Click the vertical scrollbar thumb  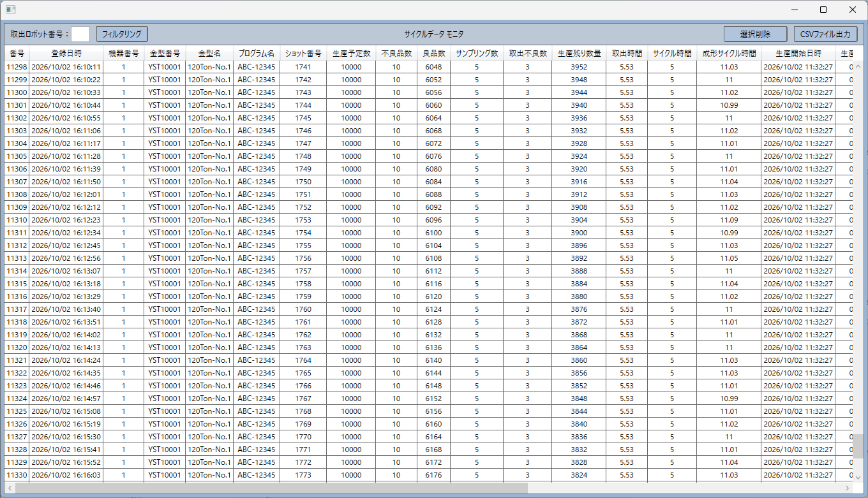click(x=858, y=446)
